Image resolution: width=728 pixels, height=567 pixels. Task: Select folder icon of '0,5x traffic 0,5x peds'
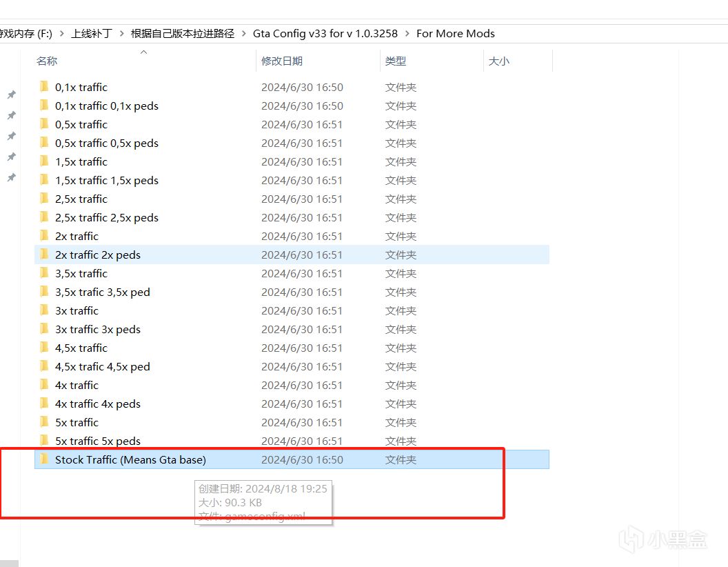(44, 143)
